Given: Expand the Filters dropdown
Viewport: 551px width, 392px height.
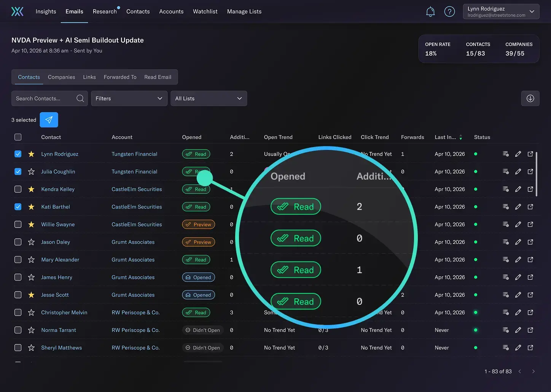Looking at the screenshot, I should (129, 99).
